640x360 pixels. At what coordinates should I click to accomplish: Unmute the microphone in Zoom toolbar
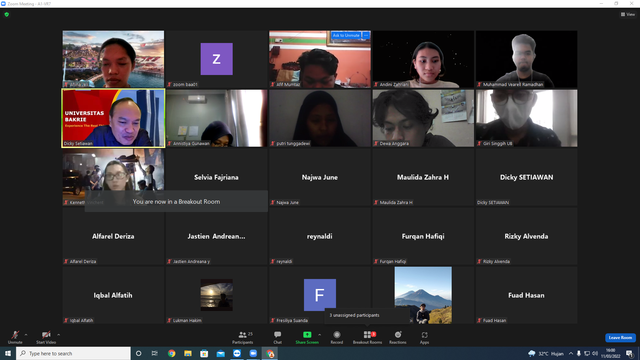click(x=15, y=337)
